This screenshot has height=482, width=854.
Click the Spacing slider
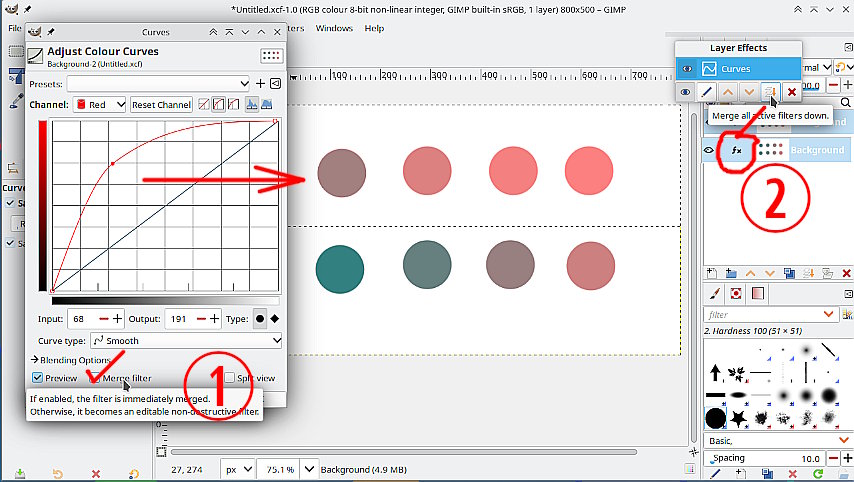pyautogui.click(x=764, y=458)
